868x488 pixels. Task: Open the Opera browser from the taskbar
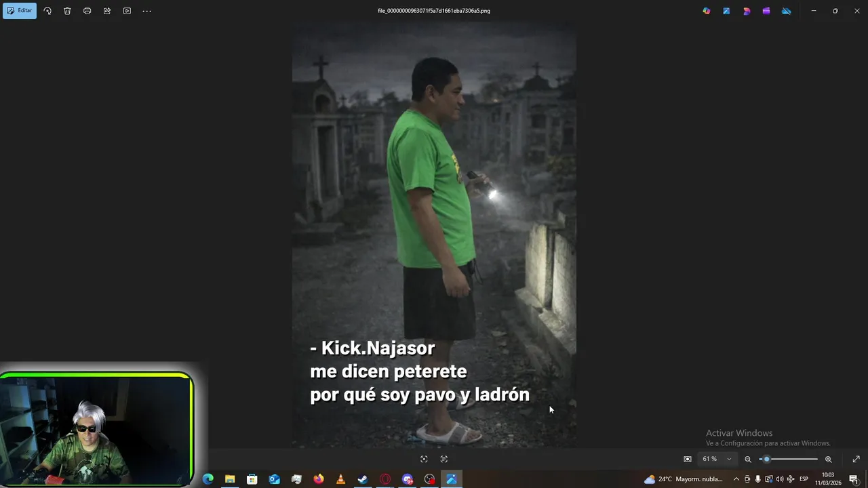[385, 479]
